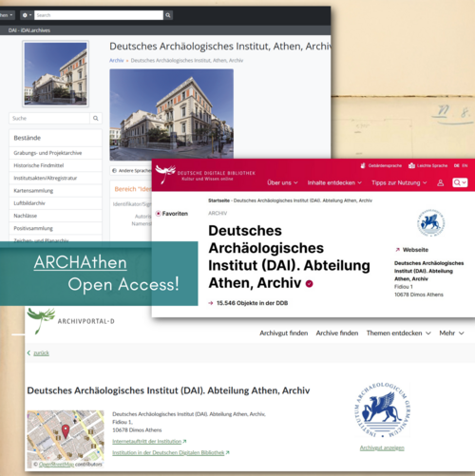Click into the top Search field

99,15
